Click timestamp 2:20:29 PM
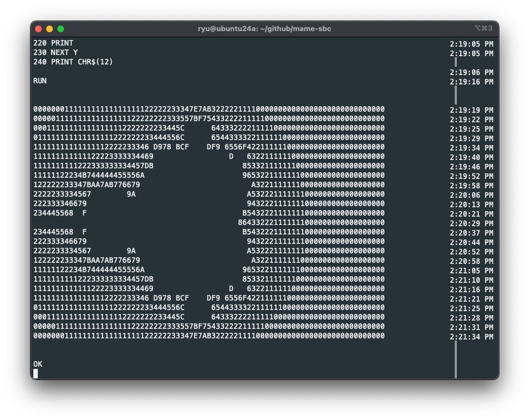530x420 pixels. (472, 224)
